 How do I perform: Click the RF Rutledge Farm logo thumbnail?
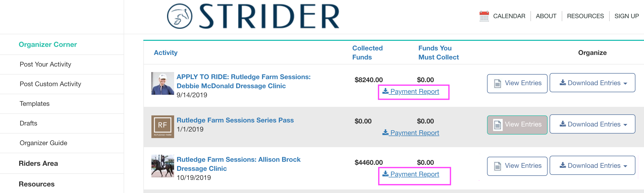pos(163,126)
